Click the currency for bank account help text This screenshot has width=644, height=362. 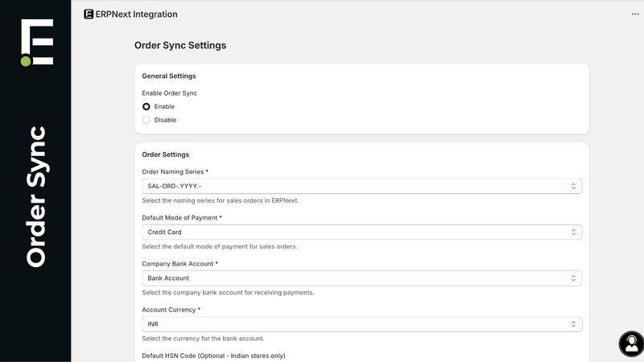point(204,339)
